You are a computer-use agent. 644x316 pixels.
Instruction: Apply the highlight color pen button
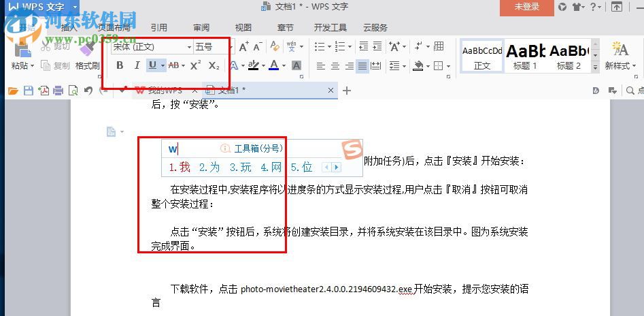(254, 65)
